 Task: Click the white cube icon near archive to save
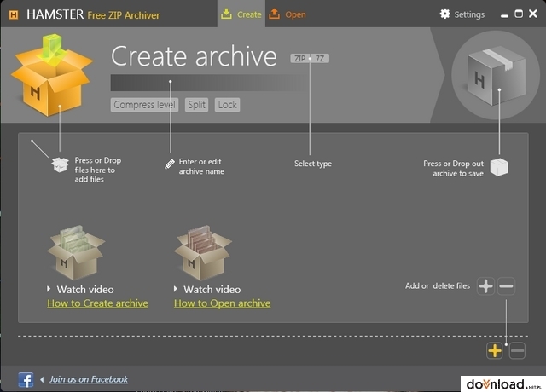(x=499, y=167)
